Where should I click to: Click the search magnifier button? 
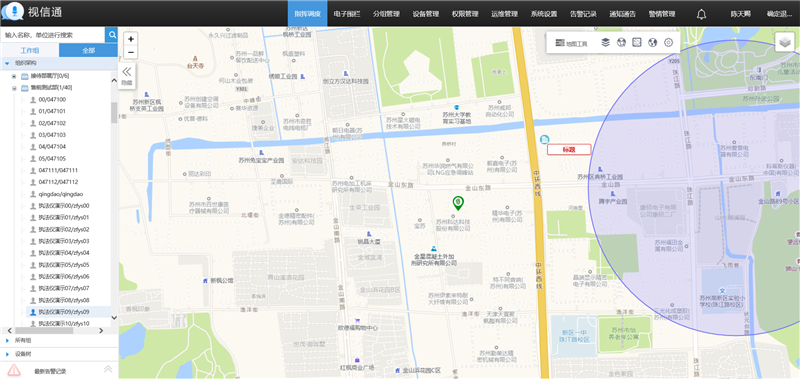111,35
